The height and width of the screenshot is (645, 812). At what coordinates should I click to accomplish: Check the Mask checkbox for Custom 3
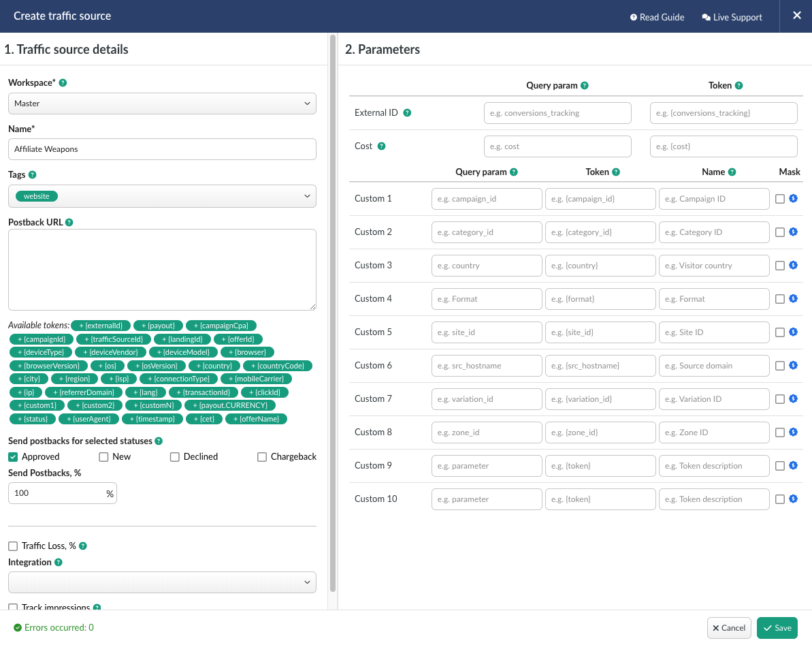[780, 266]
